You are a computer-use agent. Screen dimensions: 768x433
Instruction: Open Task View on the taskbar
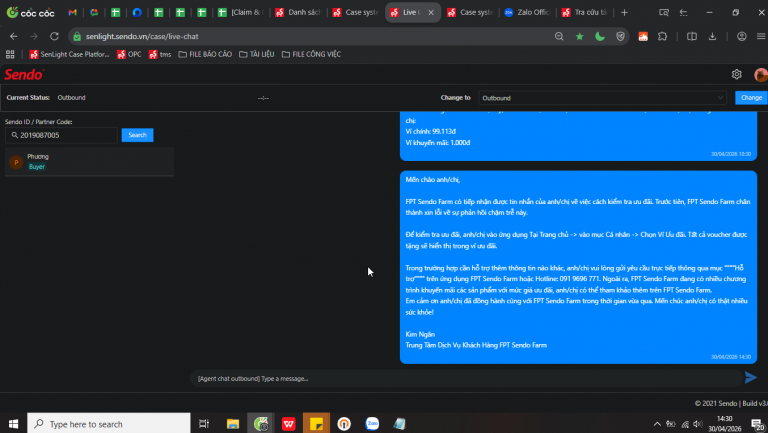coord(204,424)
